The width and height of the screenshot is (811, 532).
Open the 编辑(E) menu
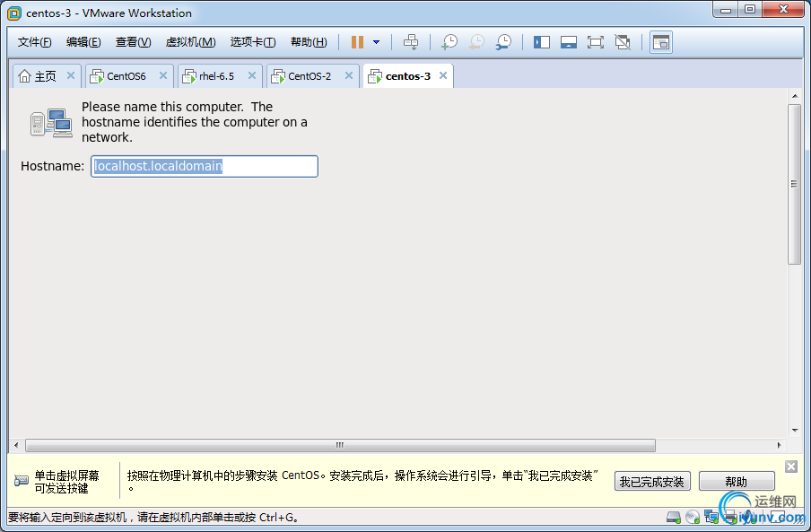[x=83, y=42]
